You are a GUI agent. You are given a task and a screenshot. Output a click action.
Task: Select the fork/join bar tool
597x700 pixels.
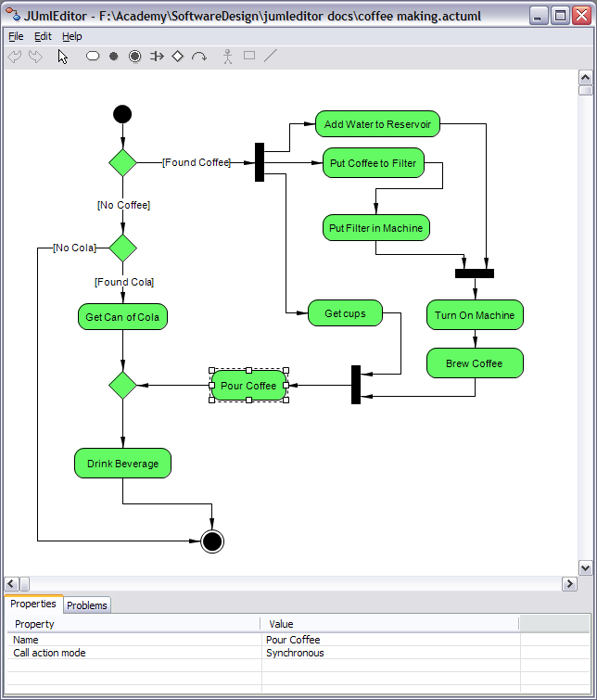pyautogui.click(x=157, y=57)
